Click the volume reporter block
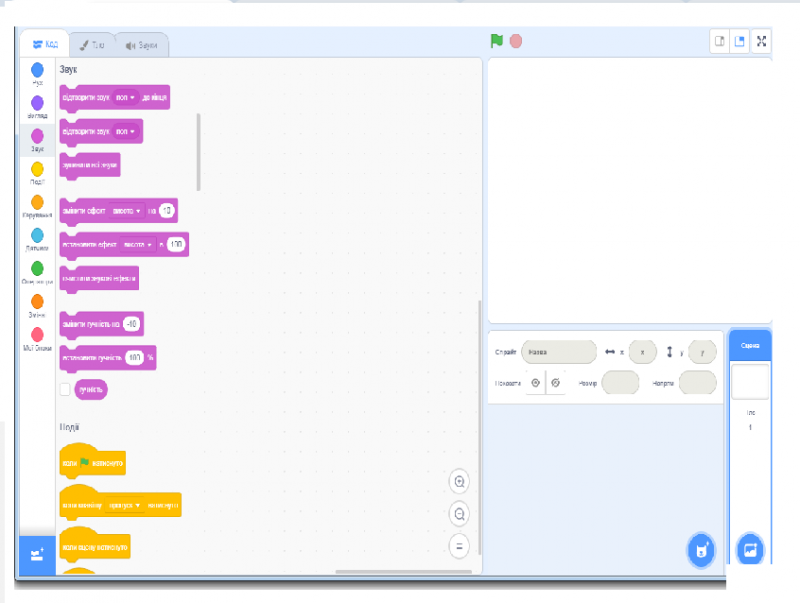The height and width of the screenshot is (603, 800). click(x=91, y=390)
